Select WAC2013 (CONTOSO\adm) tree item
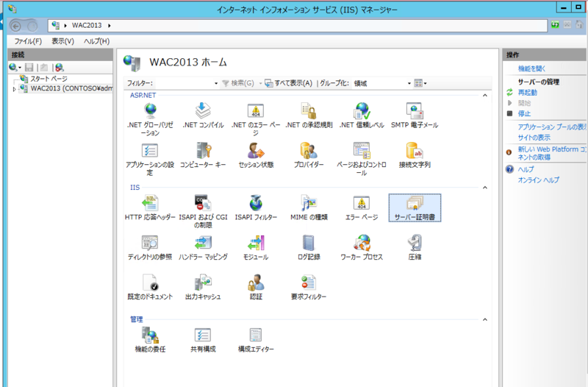 click(71, 88)
